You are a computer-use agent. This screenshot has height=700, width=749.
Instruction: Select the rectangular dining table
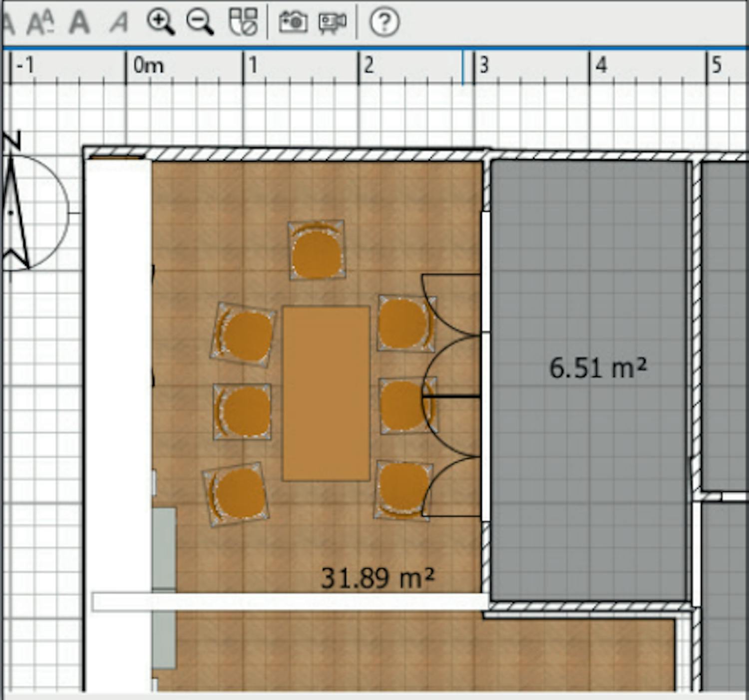click(326, 393)
